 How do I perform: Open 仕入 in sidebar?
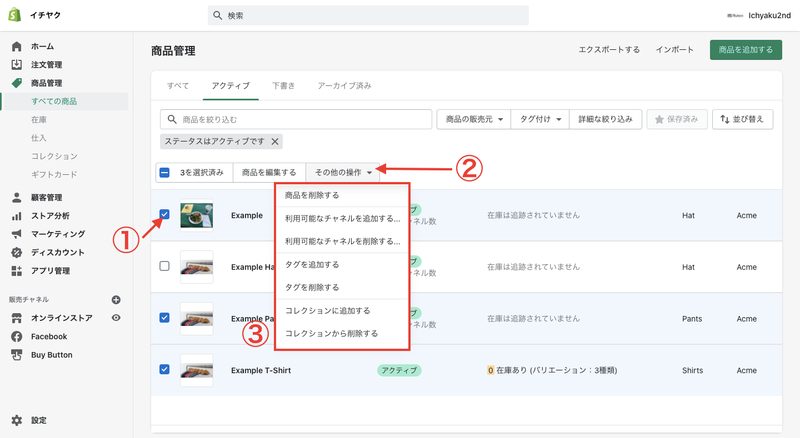click(39, 138)
